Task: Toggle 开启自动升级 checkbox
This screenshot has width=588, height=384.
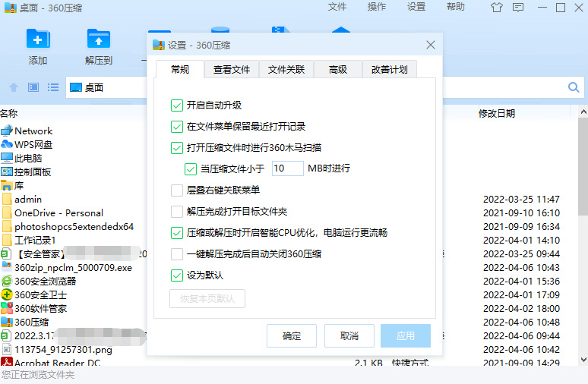Action: coord(176,105)
